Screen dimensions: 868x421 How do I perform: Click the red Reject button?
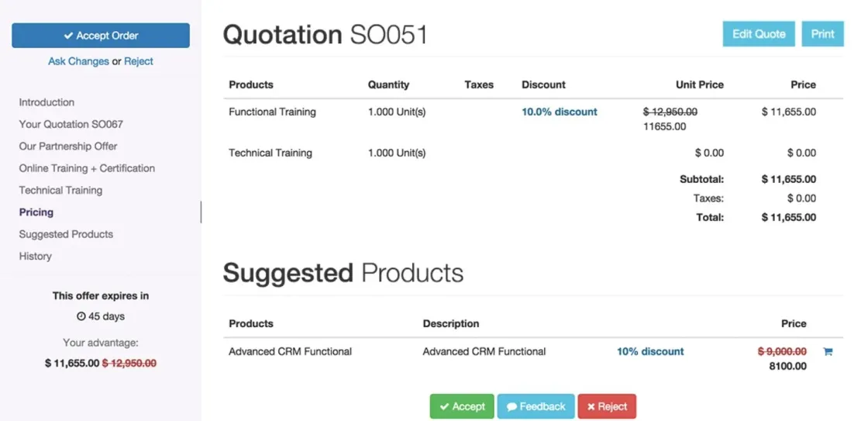(x=607, y=406)
